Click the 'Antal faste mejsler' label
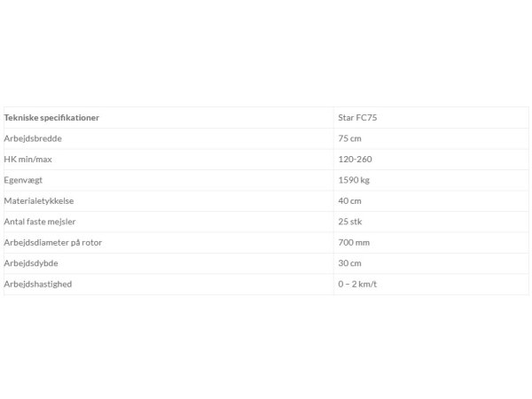This screenshot has height=399, width=532. tap(40, 222)
